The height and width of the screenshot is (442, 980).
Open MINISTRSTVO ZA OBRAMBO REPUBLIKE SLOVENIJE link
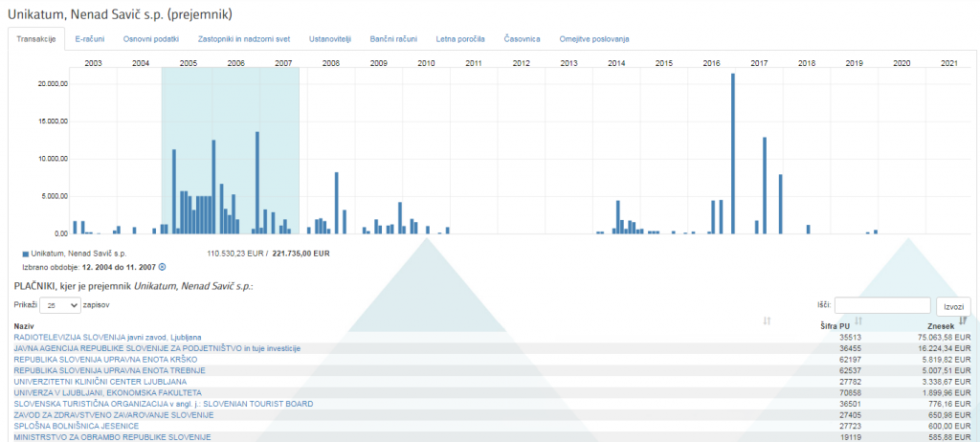click(111, 437)
